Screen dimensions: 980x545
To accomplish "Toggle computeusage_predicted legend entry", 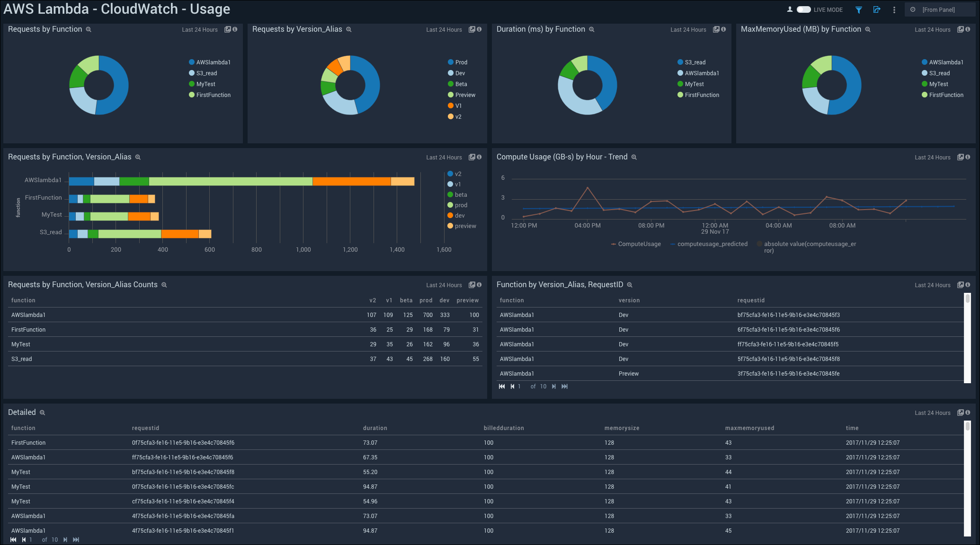I will click(x=712, y=244).
